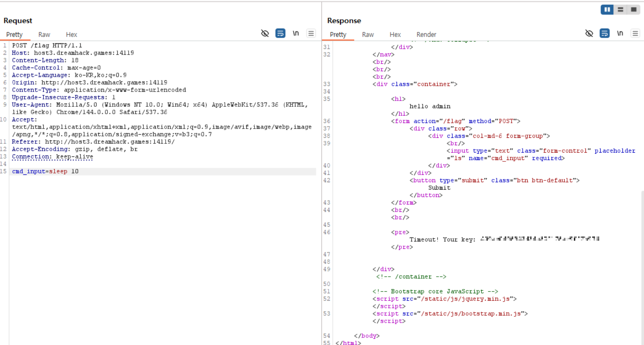Click the Request panel title

[18, 20]
